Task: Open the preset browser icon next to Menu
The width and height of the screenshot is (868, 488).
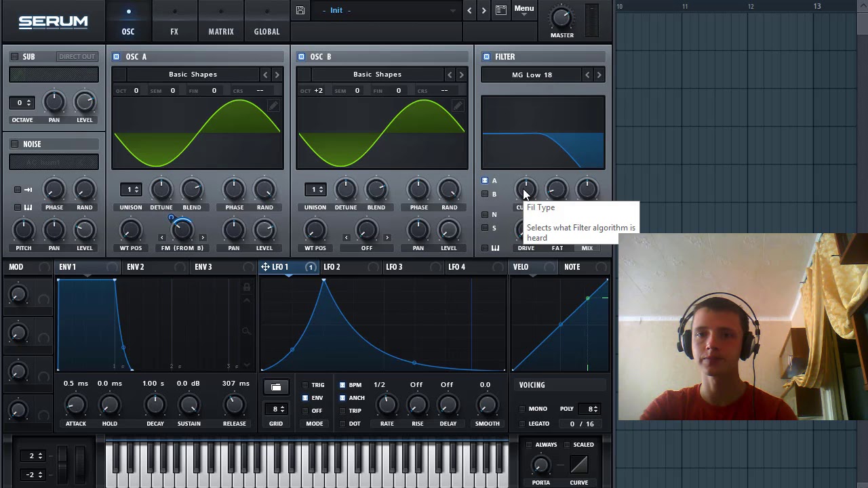Action: tap(500, 10)
